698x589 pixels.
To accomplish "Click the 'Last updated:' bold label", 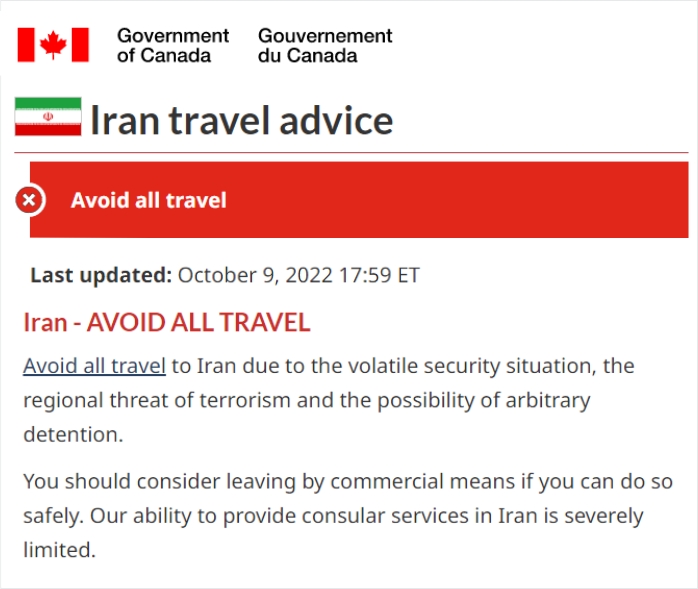I will point(101,275).
